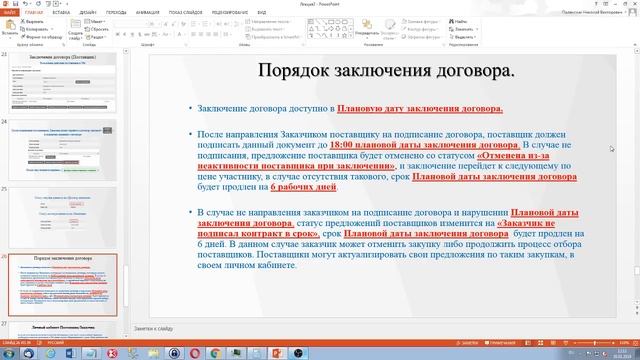Switch to Slide Sorter view in status bar
Viewport: 640px width, 360px height.
[x=540, y=343]
